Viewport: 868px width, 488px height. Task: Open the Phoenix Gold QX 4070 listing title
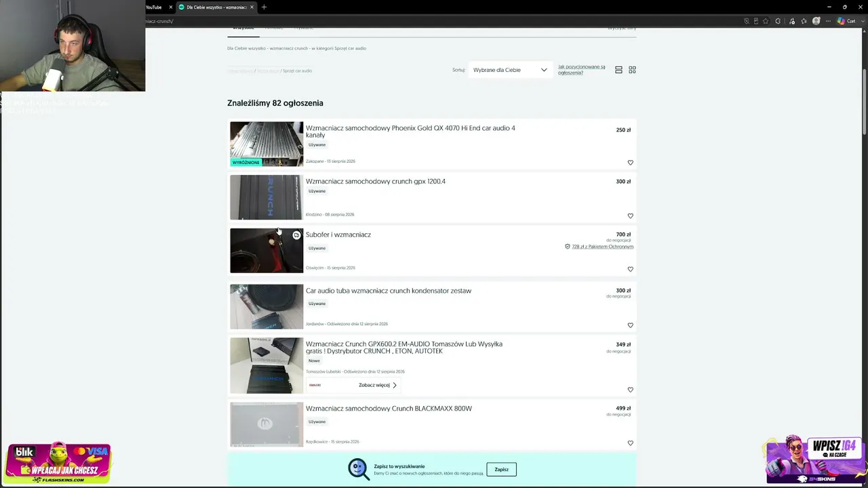(x=410, y=131)
